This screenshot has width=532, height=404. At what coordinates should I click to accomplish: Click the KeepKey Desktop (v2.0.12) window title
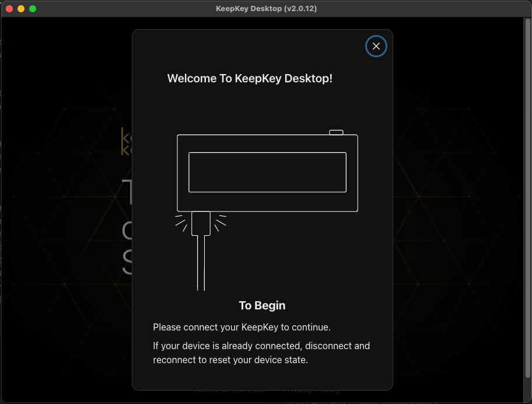coord(267,9)
